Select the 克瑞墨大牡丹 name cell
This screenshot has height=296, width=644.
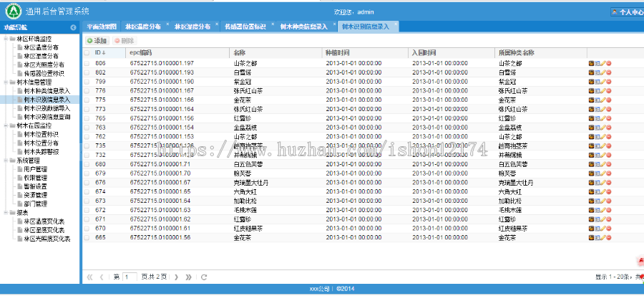tap(251, 182)
